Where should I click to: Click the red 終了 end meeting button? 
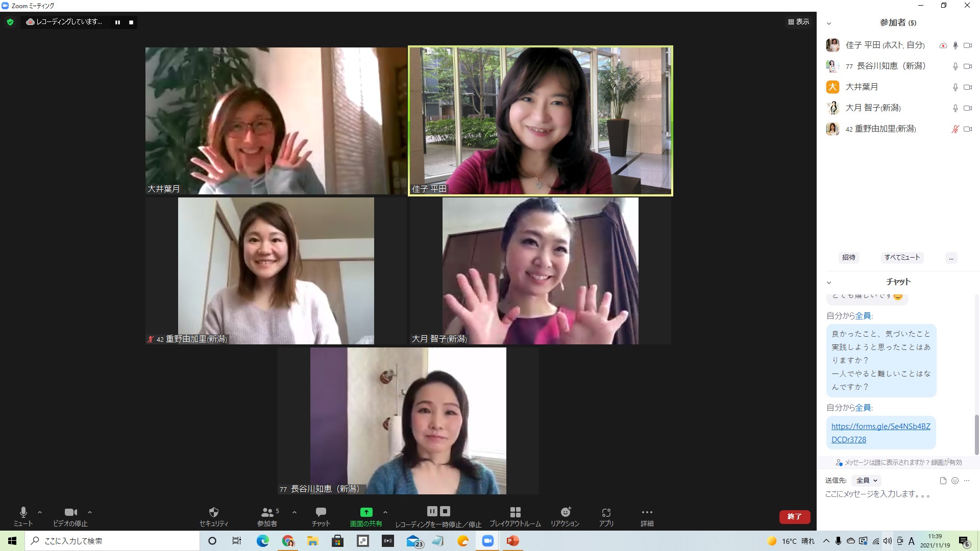[x=795, y=517]
